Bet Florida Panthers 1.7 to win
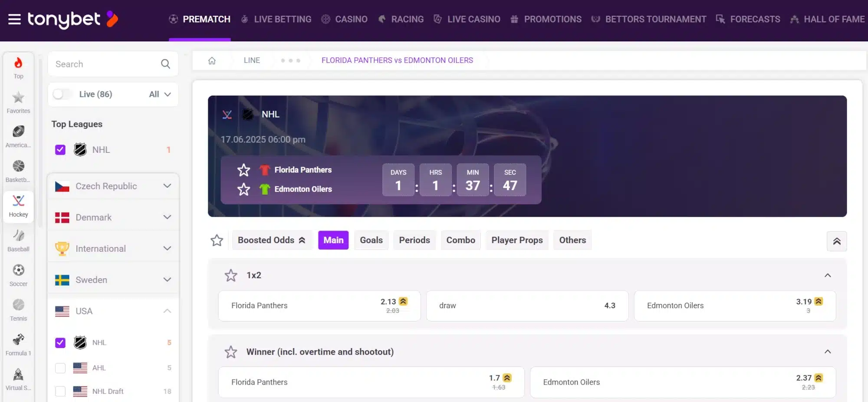Image resolution: width=868 pixels, height=402 pixels. click(372, 382)
